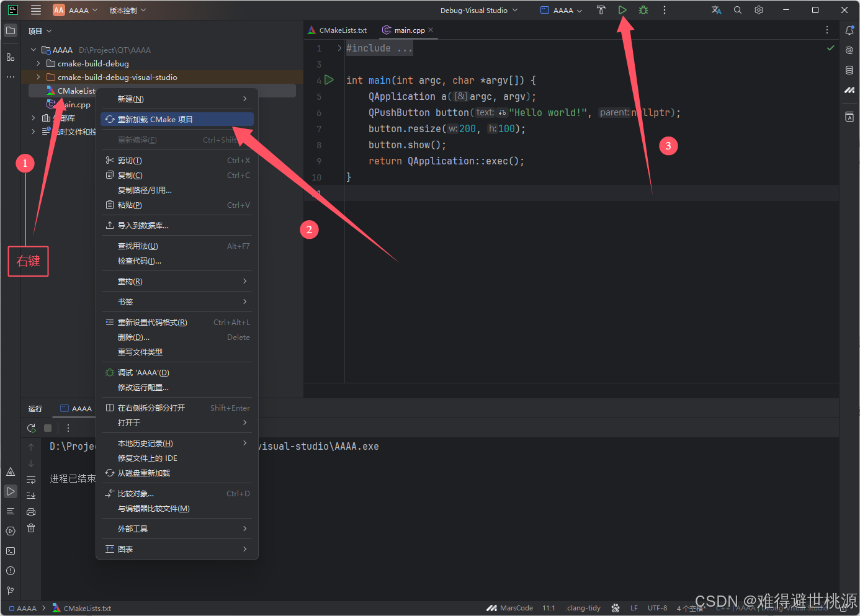This screenshot has width=860, height=616.
Task: Open the 版本控制 dropdown
Action: coord(128,10)
